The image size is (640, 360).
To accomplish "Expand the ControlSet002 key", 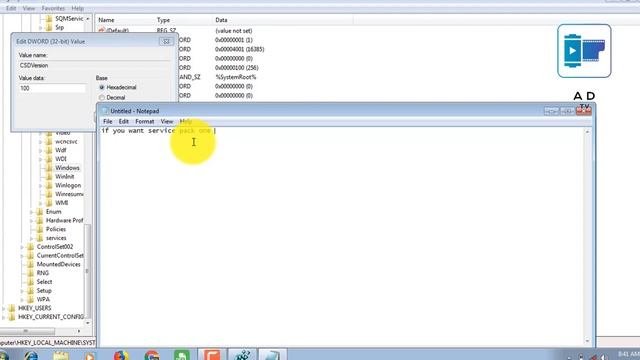I will coord(22,247).
